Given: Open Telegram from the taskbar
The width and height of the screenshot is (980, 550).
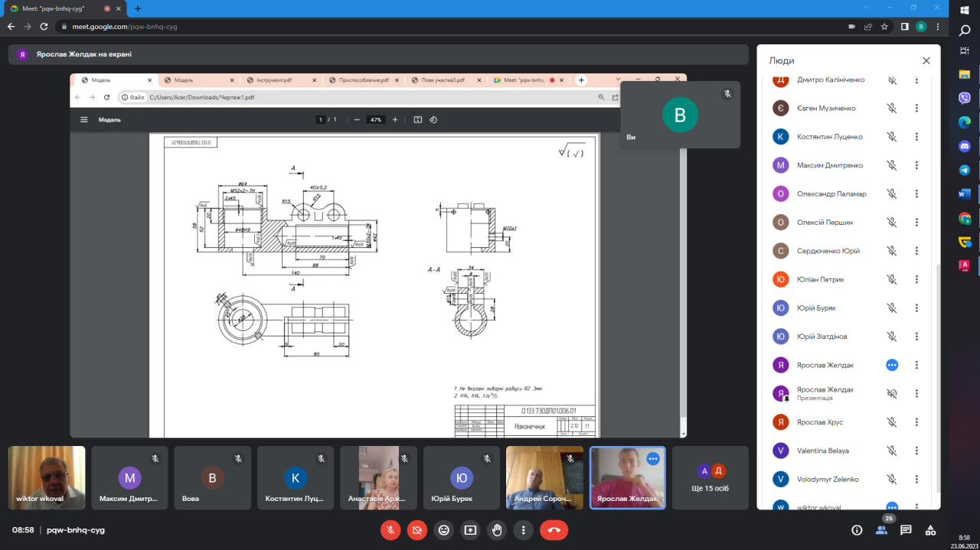Looking at the screenshot, I should tap(965, 170).
